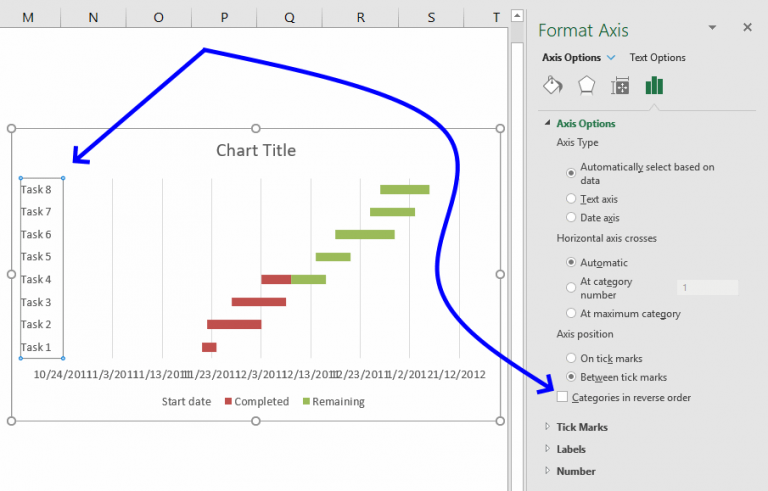The height and width of the screenshot is (491, 768).
Task: Open the Effects pentagon tab
Action: click(586, 86)
